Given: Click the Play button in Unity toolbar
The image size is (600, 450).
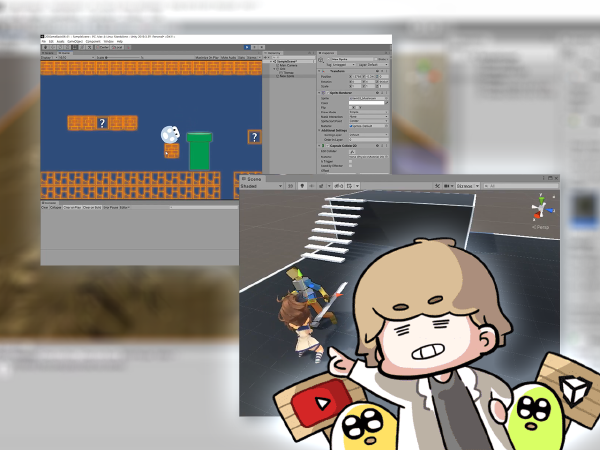Looking at the screenshot, I should click(247, 47).
